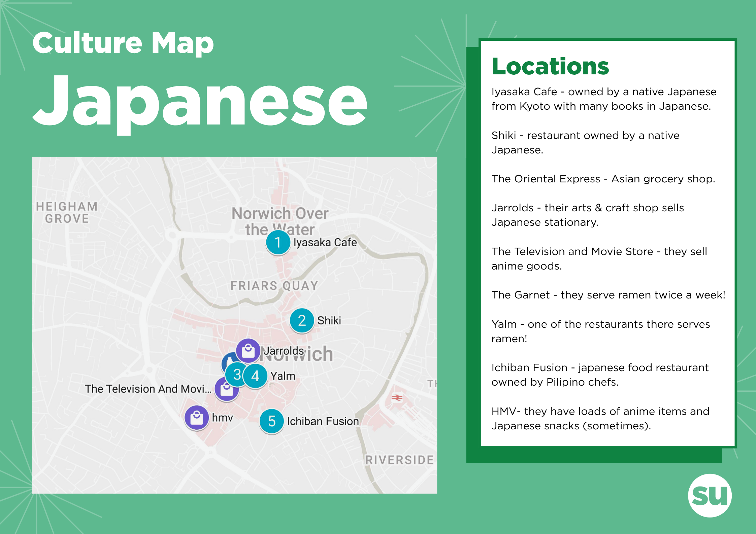Click the RIVERSIDE area label on map
The width and height of the screenshot is (756, 534).
point(399,460)
